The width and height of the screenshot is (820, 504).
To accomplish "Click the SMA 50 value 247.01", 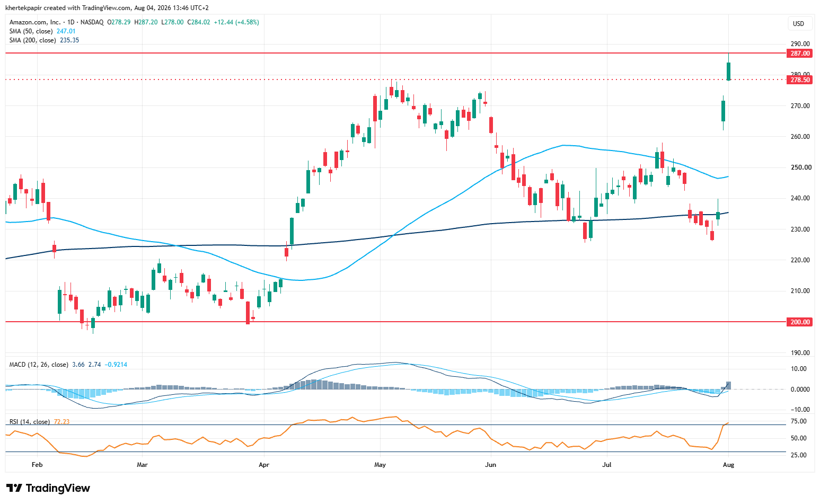I will (66, 31).
